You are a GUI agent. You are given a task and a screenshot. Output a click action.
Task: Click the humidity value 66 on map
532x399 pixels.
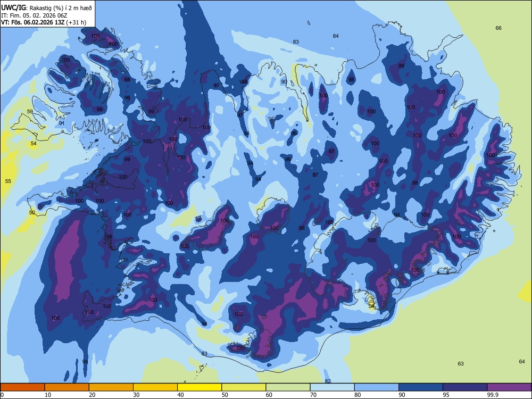[x=498, y=28]
